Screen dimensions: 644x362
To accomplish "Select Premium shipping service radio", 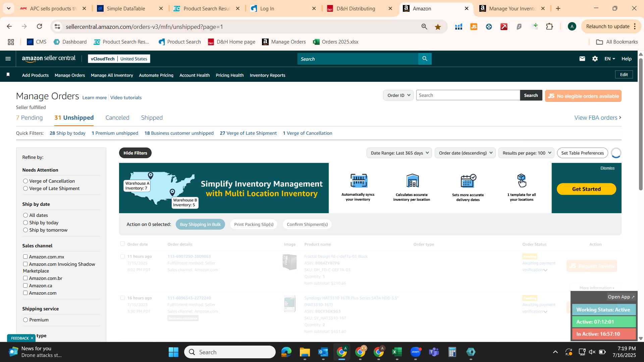I will coord(25,320).
